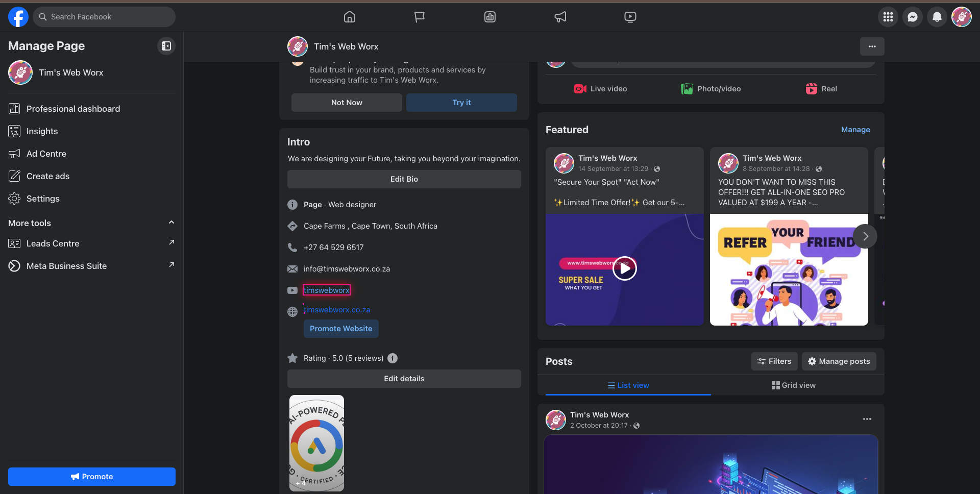The height and width of the screenshot is (494, 980).
Task: Click the Try it button
Action: click(461, 103)
